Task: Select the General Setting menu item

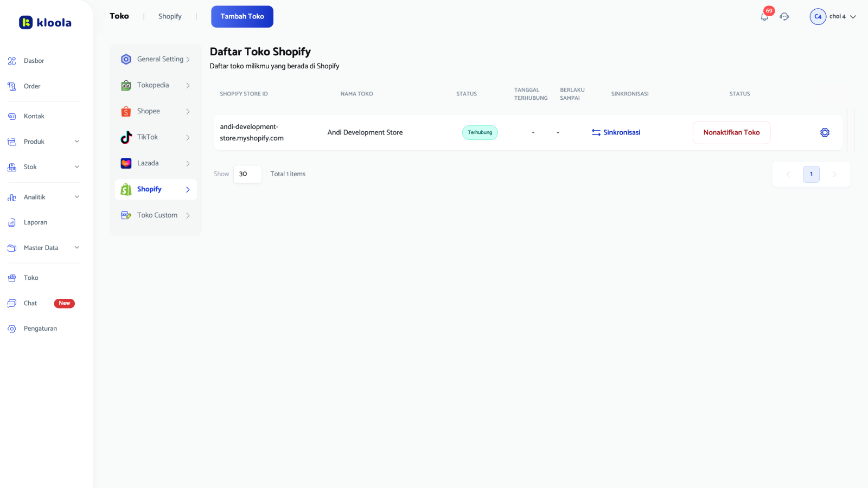Action: coord(161,59)
